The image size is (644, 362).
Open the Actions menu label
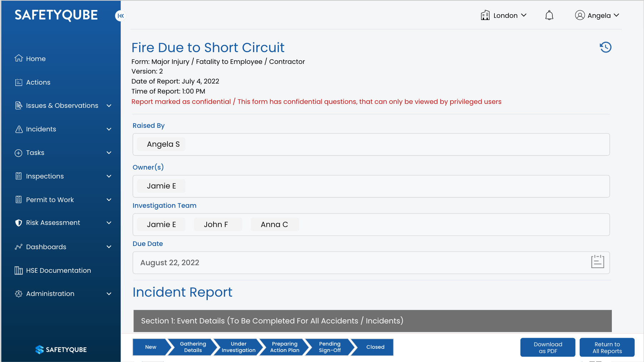(38, 82)
